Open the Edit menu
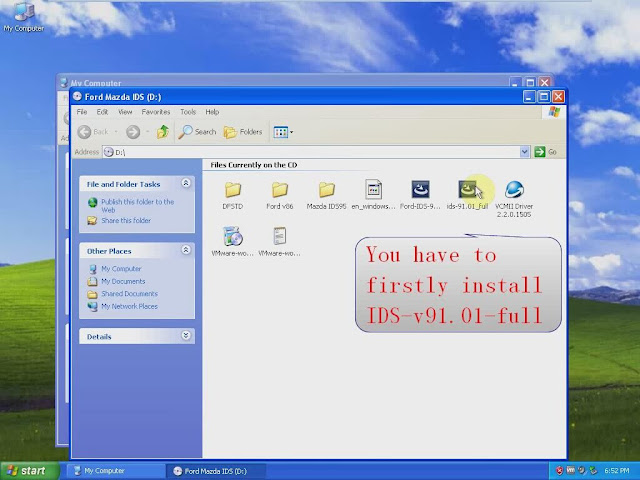This screenshot has height=480, width=640. click(x=102, y=112)
